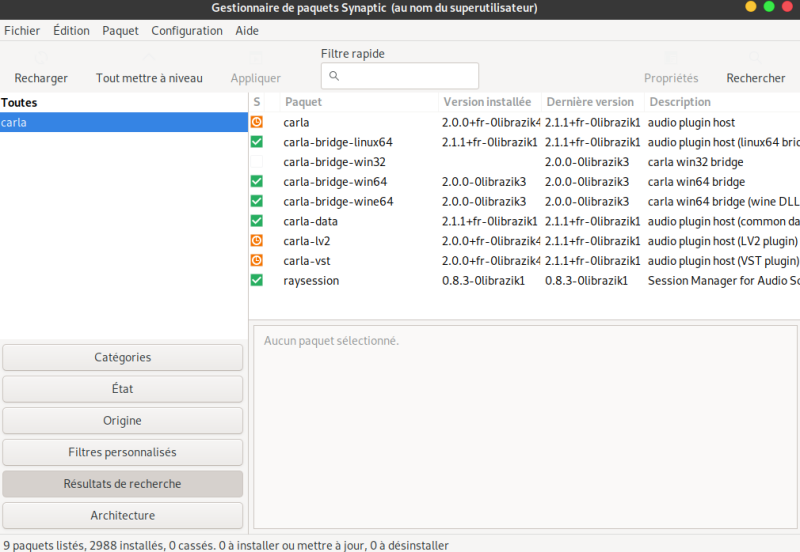Mark the empty checkbox for carla-bridge-win32
This screenshot has height=552, width=800.
click(257, 162)
